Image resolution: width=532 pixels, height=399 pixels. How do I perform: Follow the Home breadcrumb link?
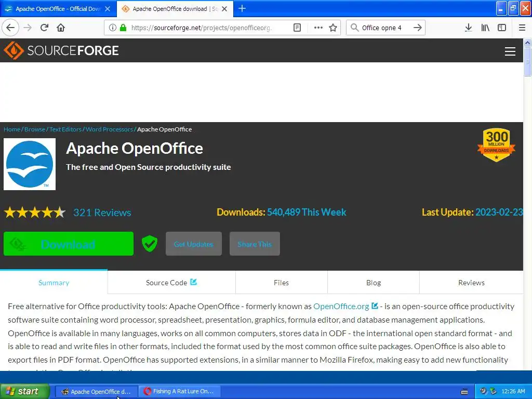12,129
